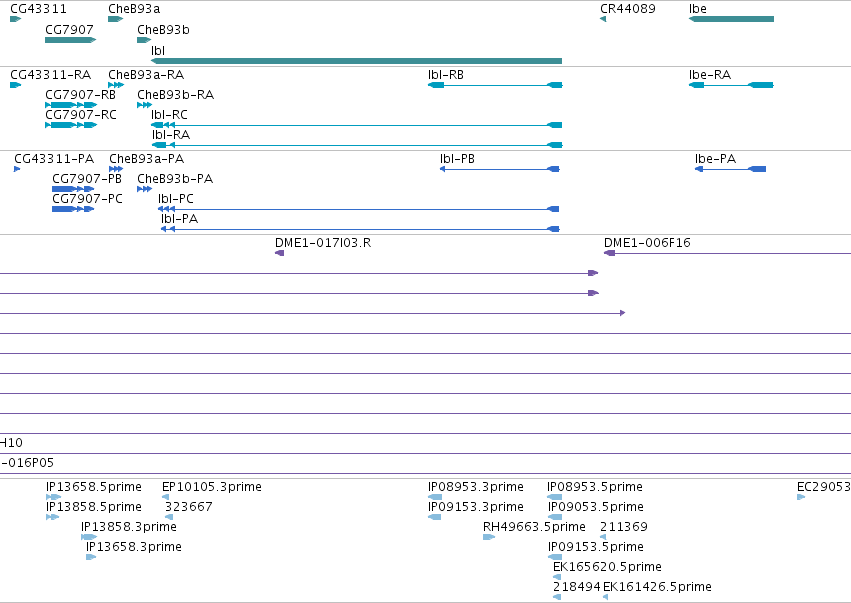Click the Ibe-PA label

click(x=715, y=158)
